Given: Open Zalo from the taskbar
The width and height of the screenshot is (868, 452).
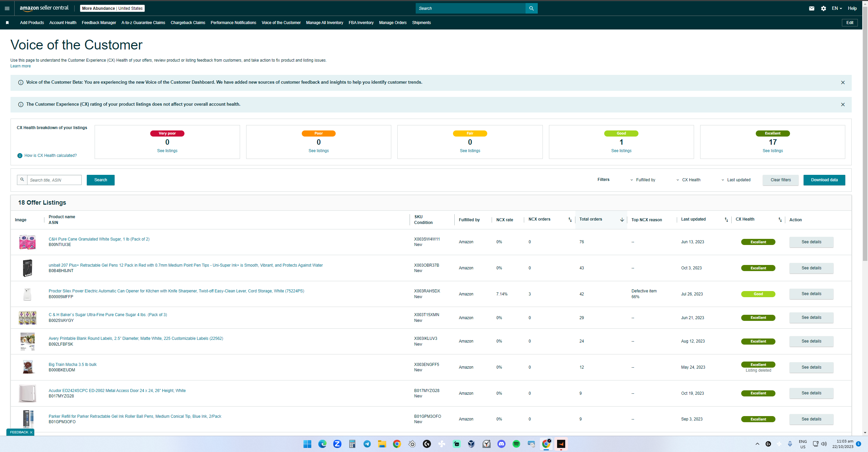Looking at the screenshot, I should point(337,444).
